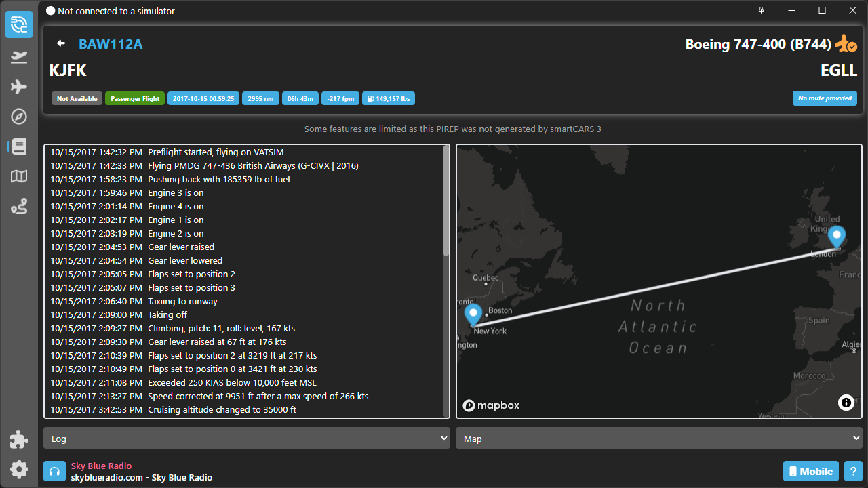This screenshot has height=488, width=868.
Task: Click the BAW112A flight number link
Action: [x=111, y=44]
